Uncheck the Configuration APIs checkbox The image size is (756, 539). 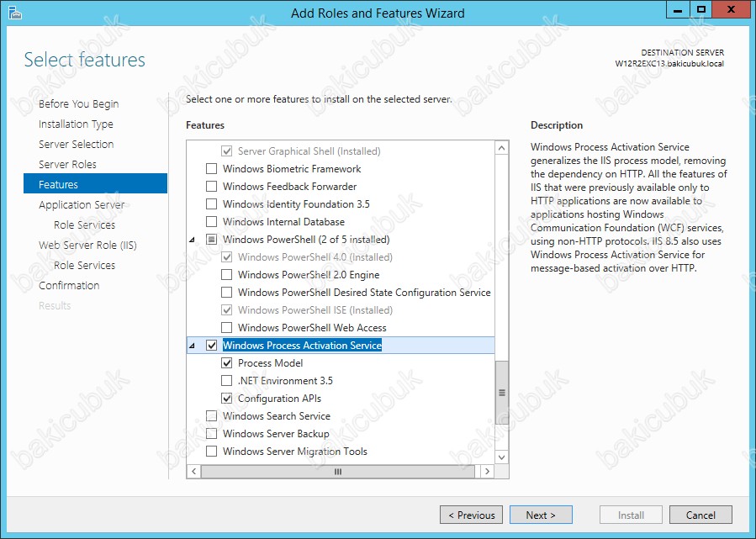tap(226, 399)
